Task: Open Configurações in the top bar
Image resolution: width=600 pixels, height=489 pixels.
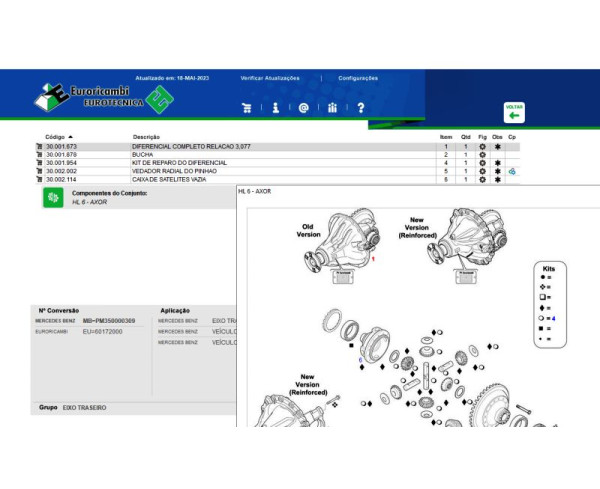Action: (358, 77)
